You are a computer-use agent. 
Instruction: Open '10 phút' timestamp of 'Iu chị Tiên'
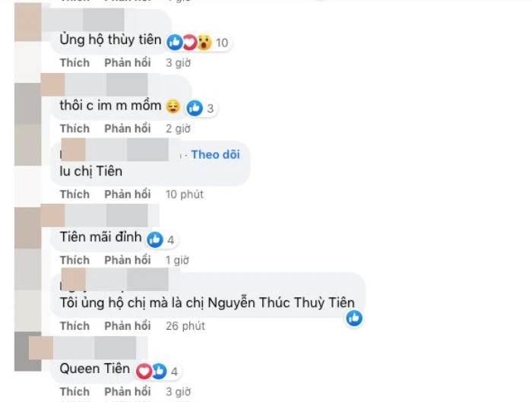click(185, 195)
